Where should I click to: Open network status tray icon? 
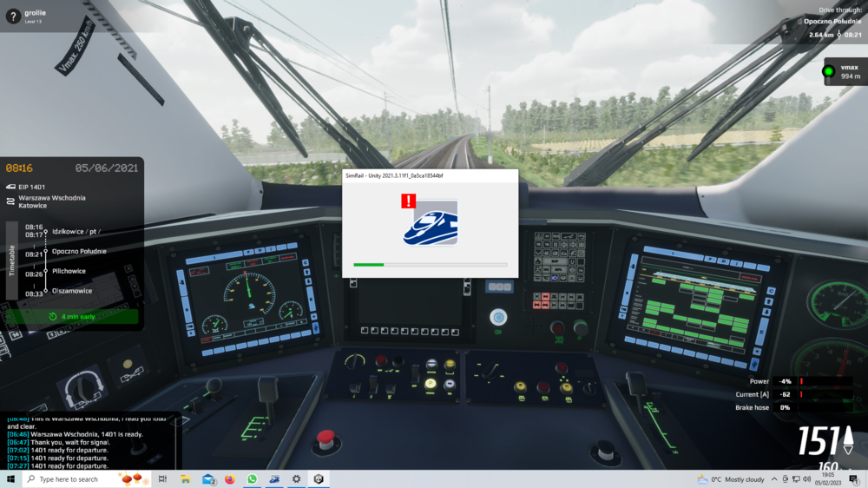point(795,479)
